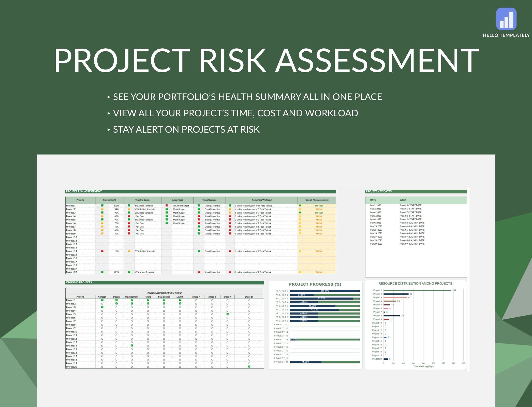Click the red 16% Over Budget cost icon

pos(167,206)
